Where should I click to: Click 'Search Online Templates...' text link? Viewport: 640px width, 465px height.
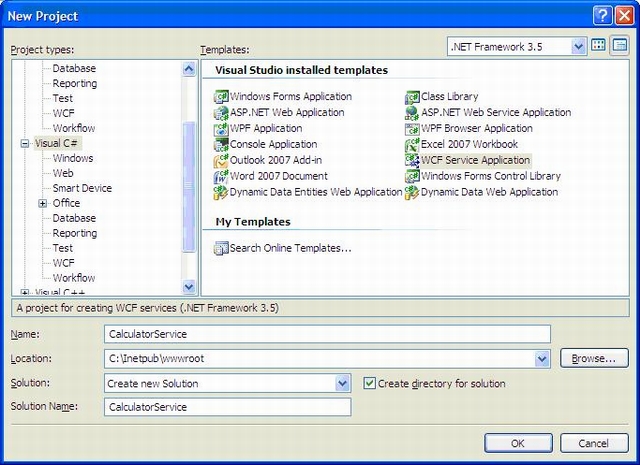pos(291,248)
